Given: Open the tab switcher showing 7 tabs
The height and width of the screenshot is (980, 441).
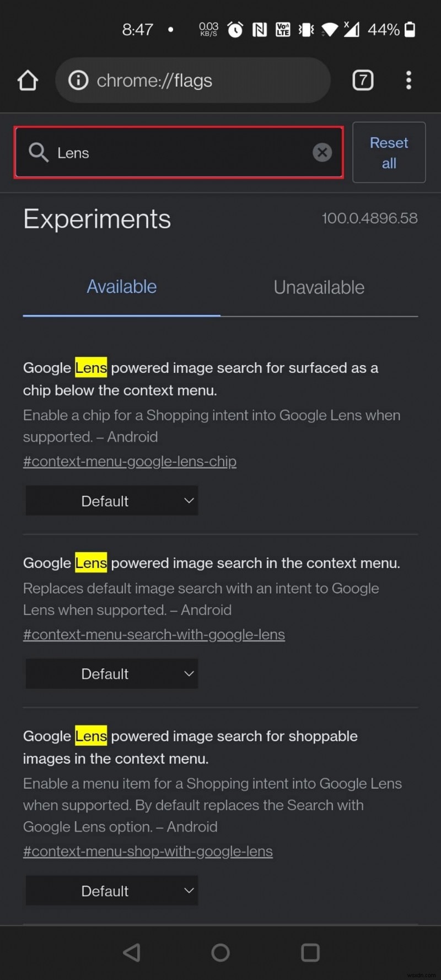Looking at the screenshot, I should [363, 80].
